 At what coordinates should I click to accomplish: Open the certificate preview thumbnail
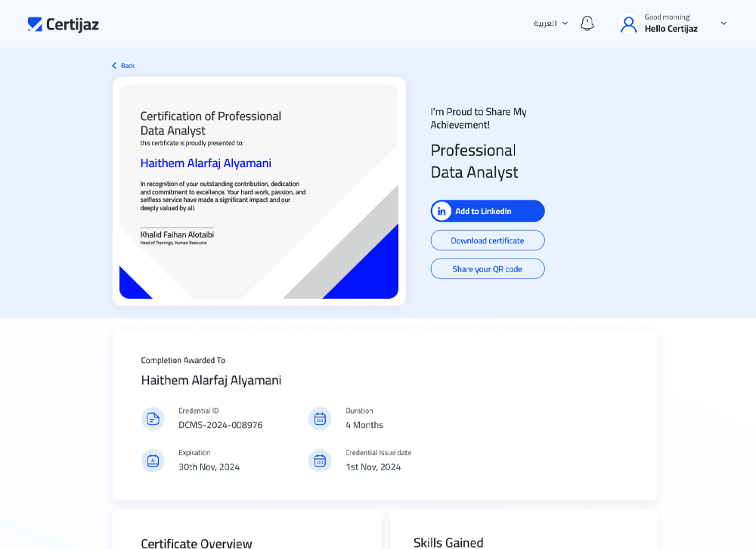point(259,191)
